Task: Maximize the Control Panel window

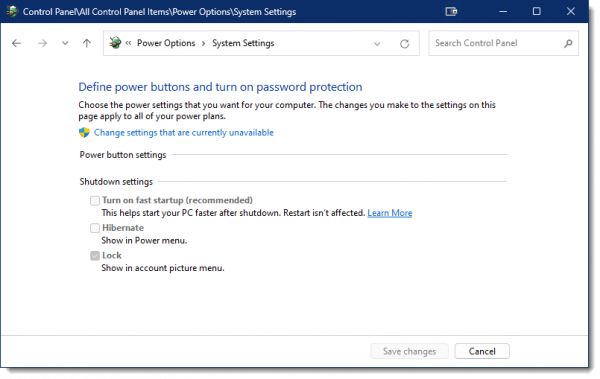Action: [x=536, y=11]
